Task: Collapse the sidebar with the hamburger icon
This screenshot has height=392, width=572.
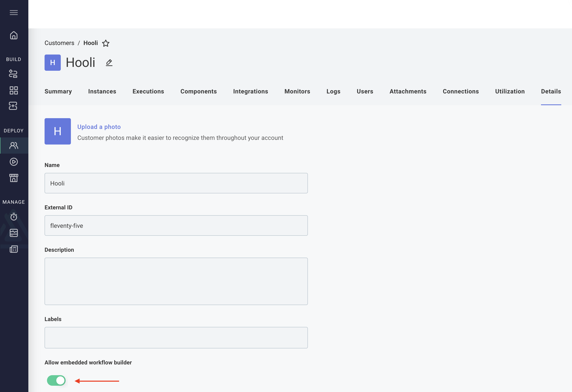Action: click(14, 13)
